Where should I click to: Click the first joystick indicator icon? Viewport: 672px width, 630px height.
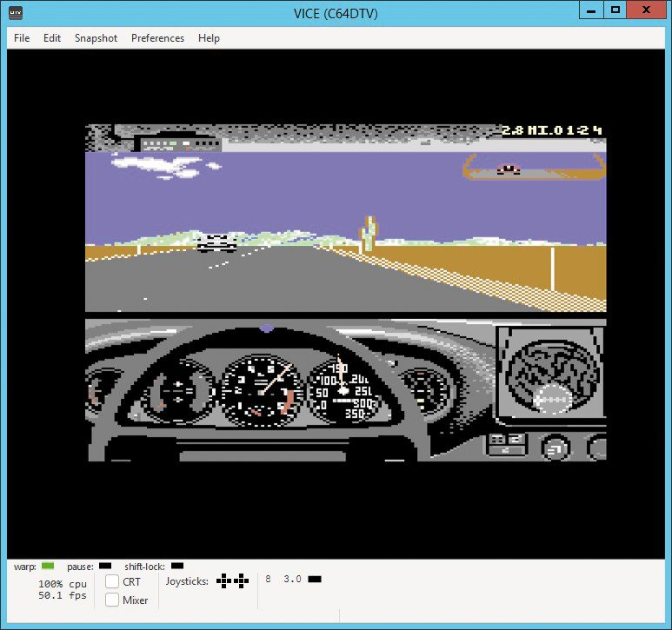click(x=223, y=580)
